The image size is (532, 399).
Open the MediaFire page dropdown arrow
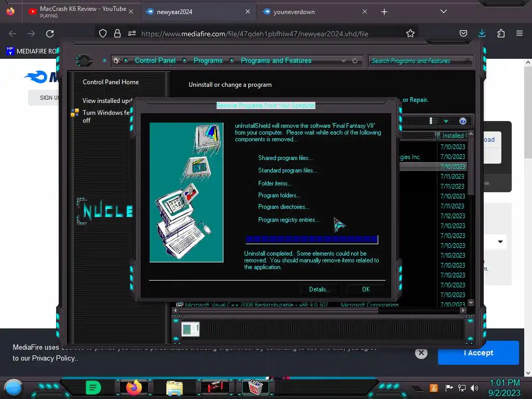[x=500, y=242]
